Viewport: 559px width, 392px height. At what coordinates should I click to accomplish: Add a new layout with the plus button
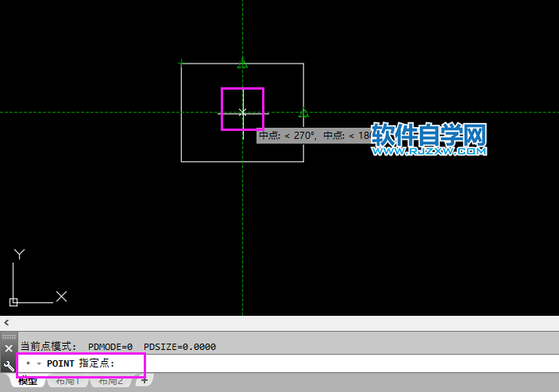pyautogui.click(x=144, y=381)
